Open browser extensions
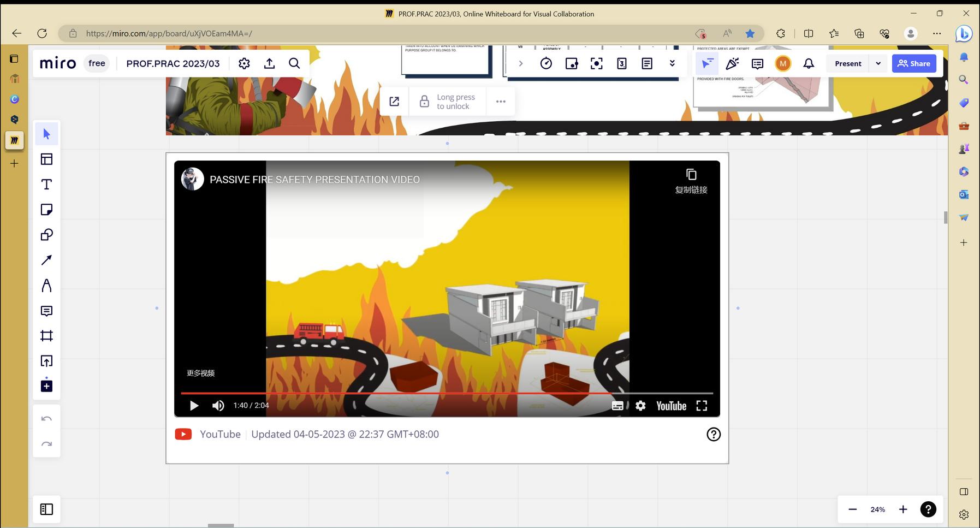Viewport: 980px width, 528px height. tap(781, 33)
